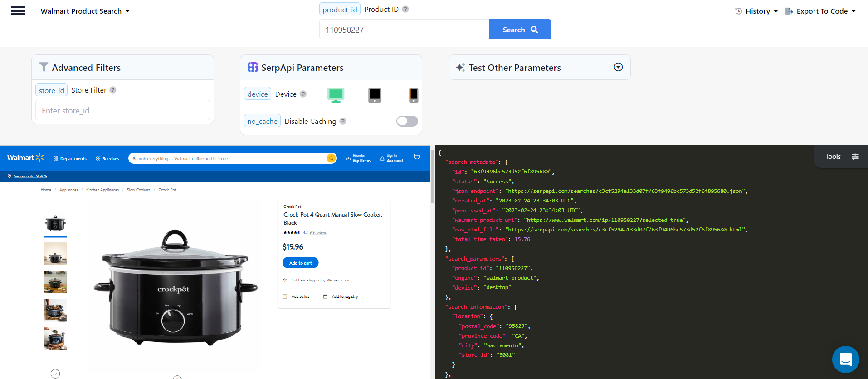Click the $19.96 price text

pyautogui.click(x=293, y=247)
